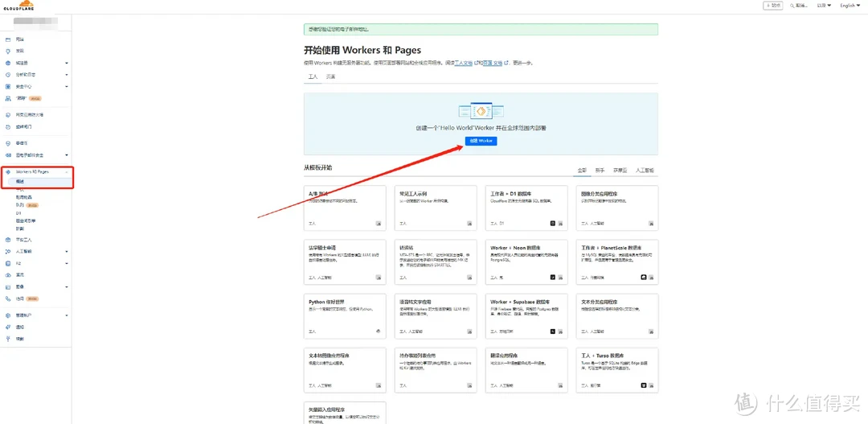
Task: Click the Trace icon with the beta badge
Action: 8,98
